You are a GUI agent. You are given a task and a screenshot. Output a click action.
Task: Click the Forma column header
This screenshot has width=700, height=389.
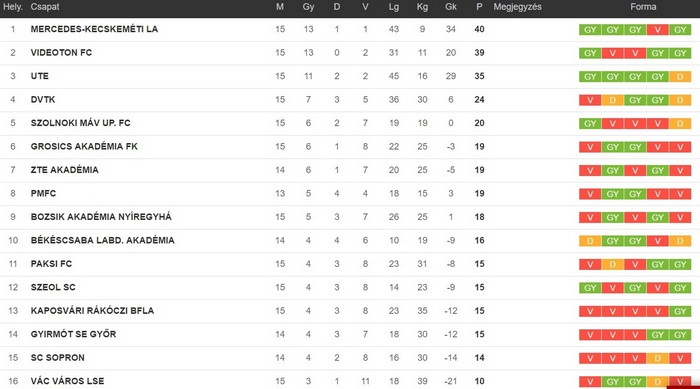coord(643,7)
